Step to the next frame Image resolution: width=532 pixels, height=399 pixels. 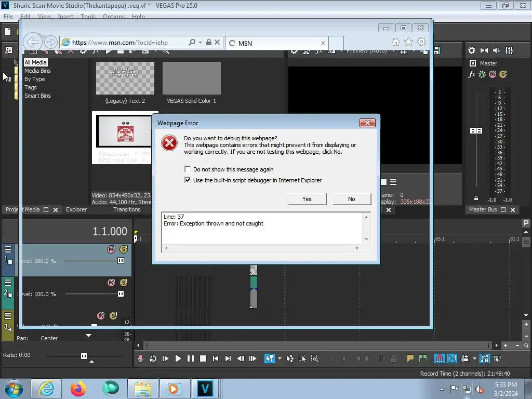pos(253,358)
